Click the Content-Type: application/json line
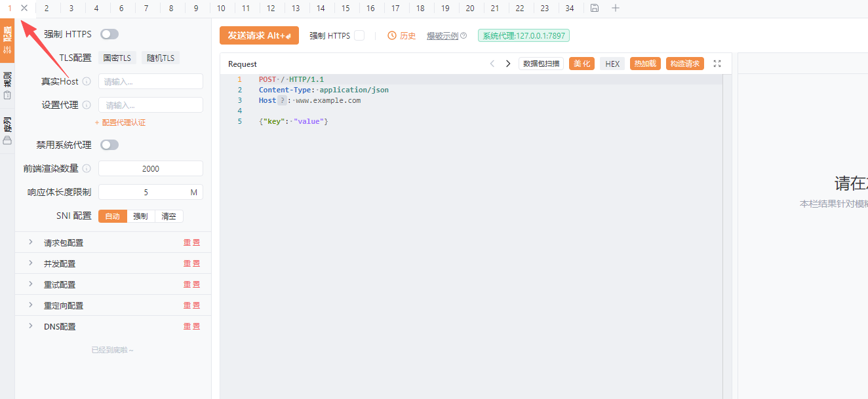868x399 pixels. [324, 90]
